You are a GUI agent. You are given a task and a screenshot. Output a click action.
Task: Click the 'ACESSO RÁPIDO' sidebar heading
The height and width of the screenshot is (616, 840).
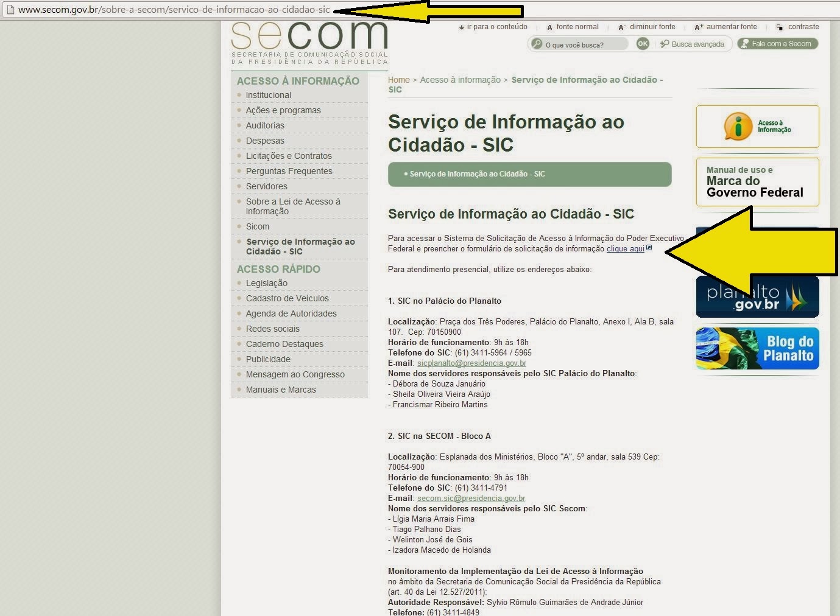tap(278, 269)
